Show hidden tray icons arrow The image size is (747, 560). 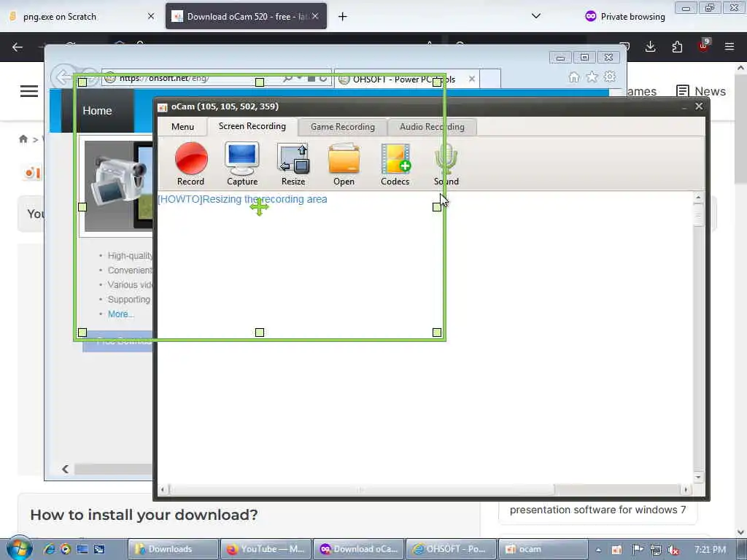598,550
